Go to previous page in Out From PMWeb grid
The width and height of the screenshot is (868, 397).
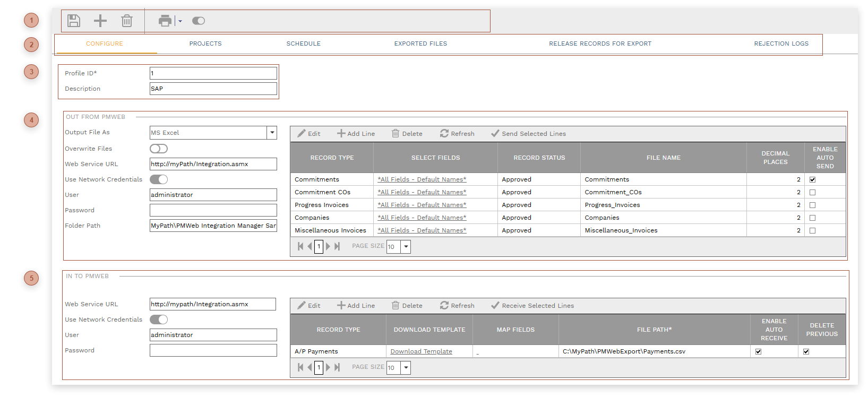[310, 246]
